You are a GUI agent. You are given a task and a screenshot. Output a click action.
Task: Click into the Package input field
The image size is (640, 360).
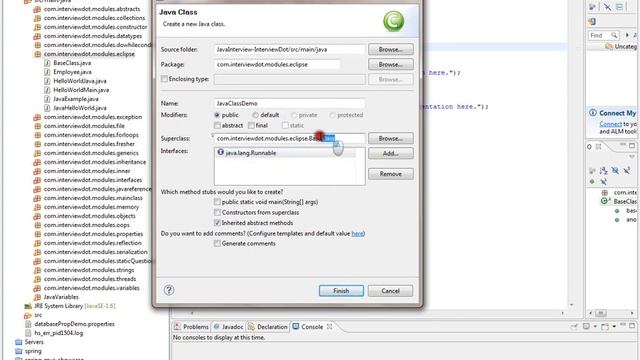click(277, 64)
